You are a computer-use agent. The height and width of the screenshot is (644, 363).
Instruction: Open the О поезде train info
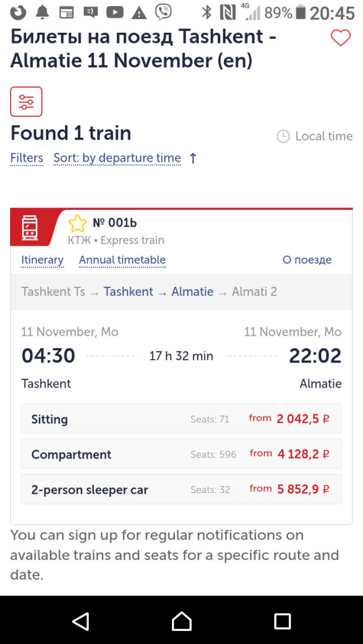[307, 260]
